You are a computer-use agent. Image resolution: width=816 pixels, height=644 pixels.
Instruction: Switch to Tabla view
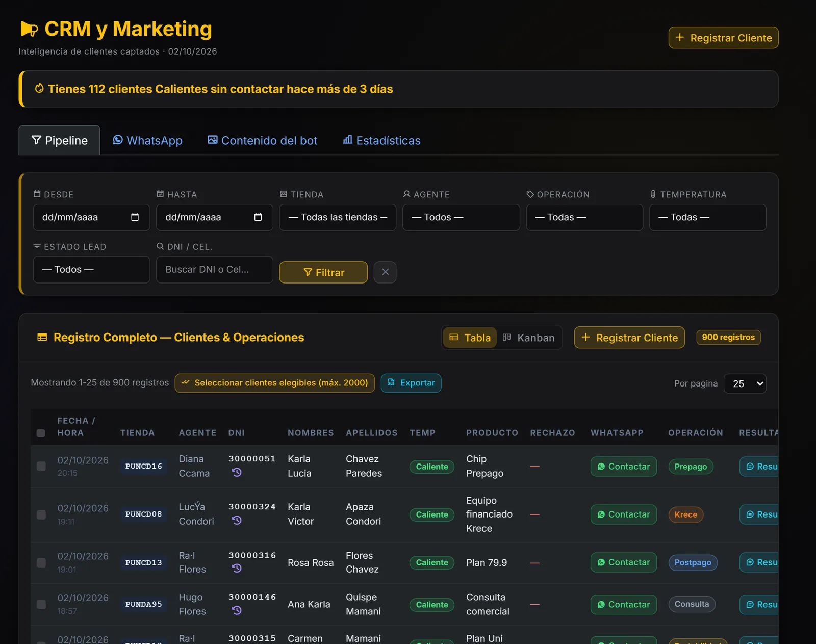(x=470, y=338)
